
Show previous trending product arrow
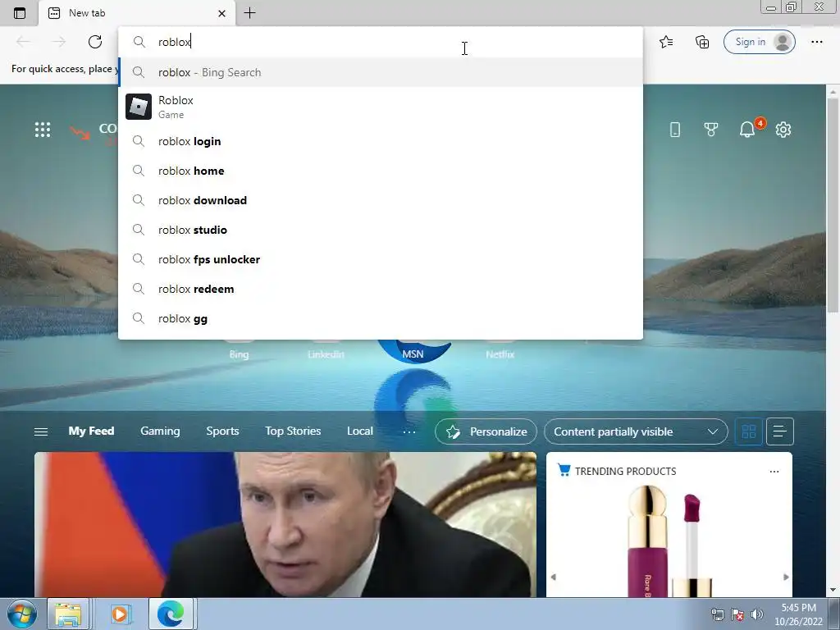554,577
